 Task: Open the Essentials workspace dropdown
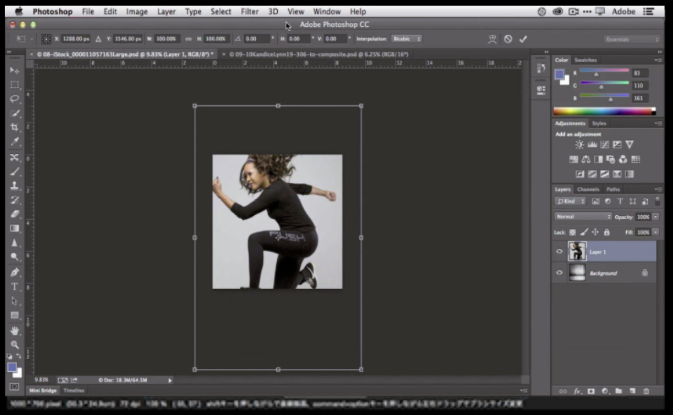pos(631,39)
